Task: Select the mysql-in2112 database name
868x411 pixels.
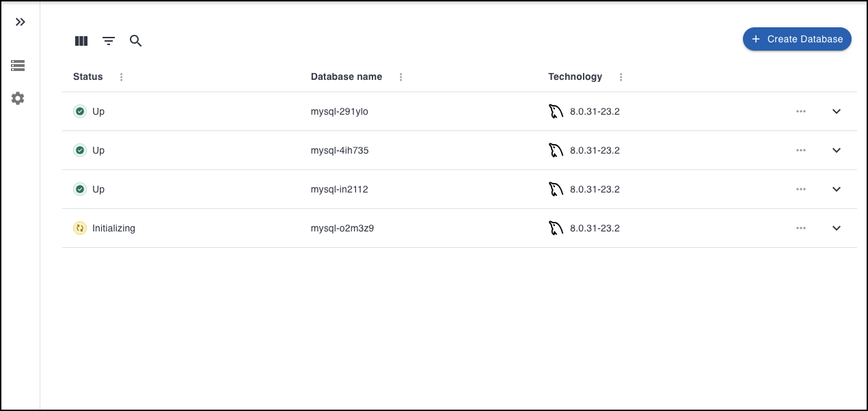Action: click(x=339, y=189)
